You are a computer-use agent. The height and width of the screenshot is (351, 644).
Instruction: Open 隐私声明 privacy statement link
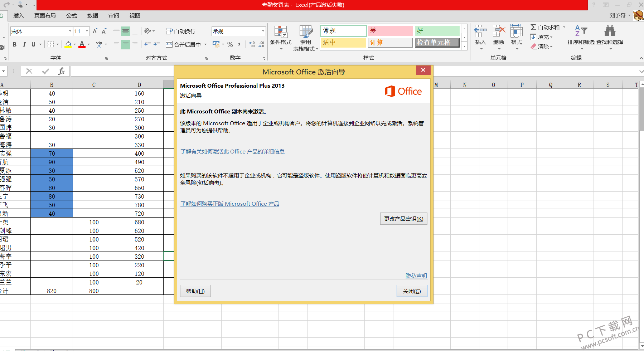pos(416,276)
